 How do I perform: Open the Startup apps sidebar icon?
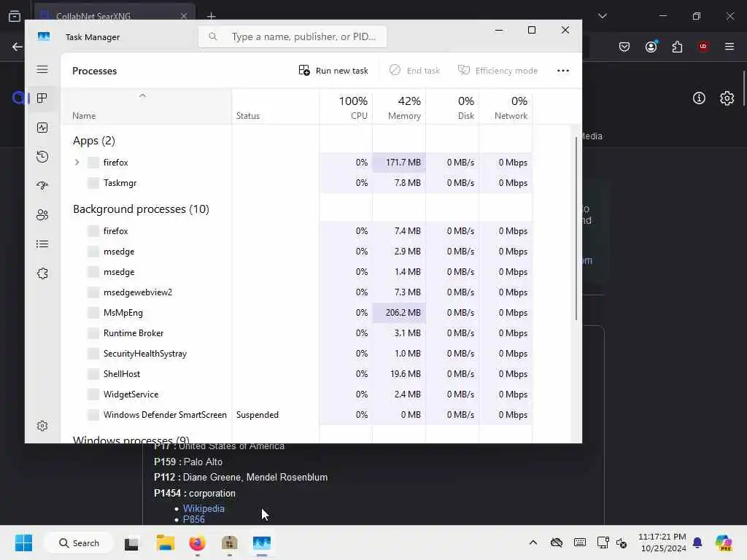[x=42, y=186]
